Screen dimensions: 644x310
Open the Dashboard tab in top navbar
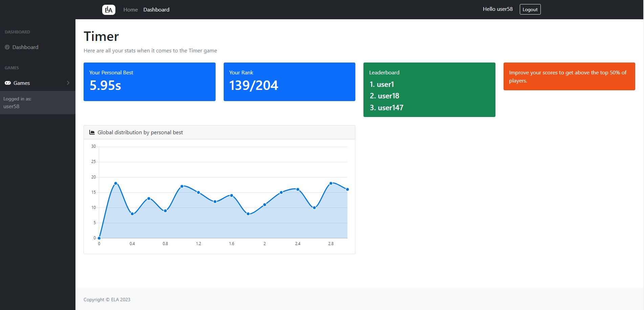(x=156, y=9)
